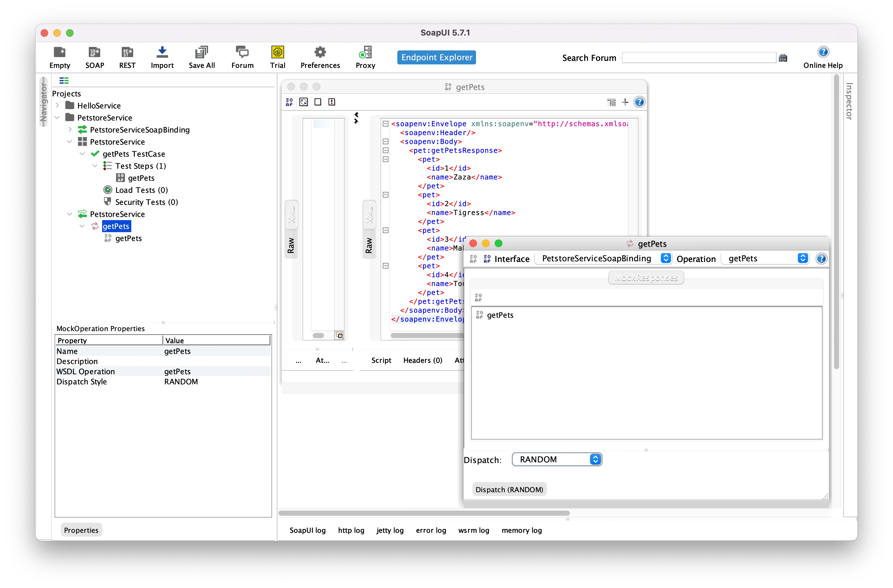
Task: Toggle soapenv:Envelope fold marker
Action: tap(385, 124)
